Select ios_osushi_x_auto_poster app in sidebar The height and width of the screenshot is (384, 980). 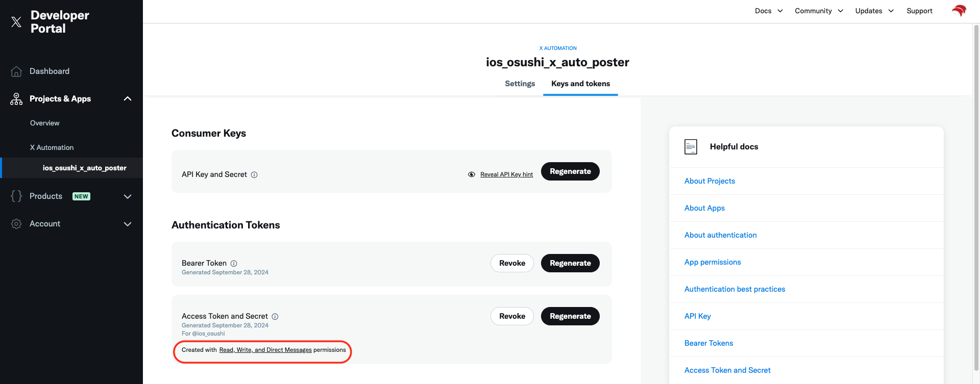(x=85, y=168)
